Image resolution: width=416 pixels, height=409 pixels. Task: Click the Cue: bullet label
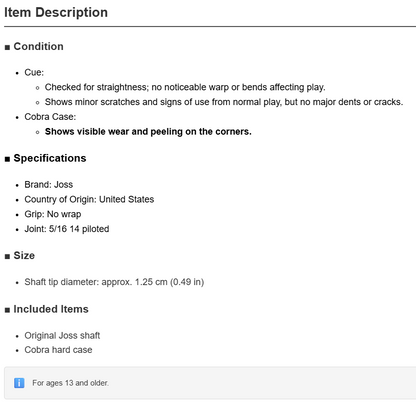tap(34, 72)
